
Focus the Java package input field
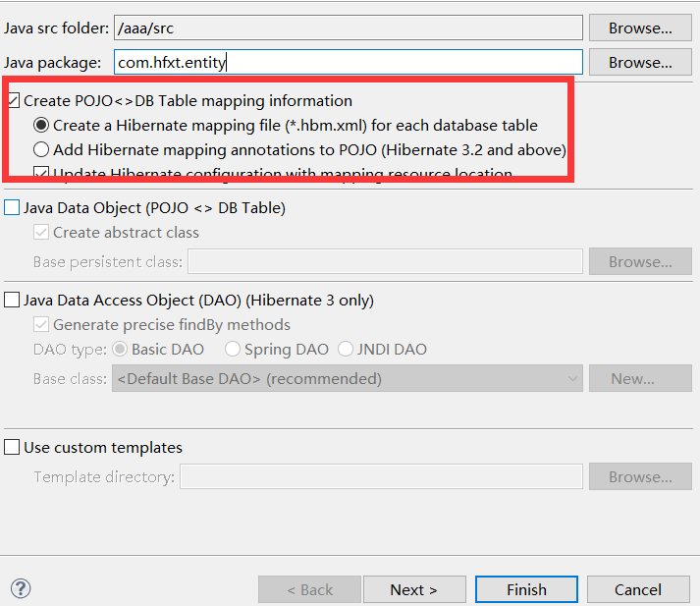349,62
